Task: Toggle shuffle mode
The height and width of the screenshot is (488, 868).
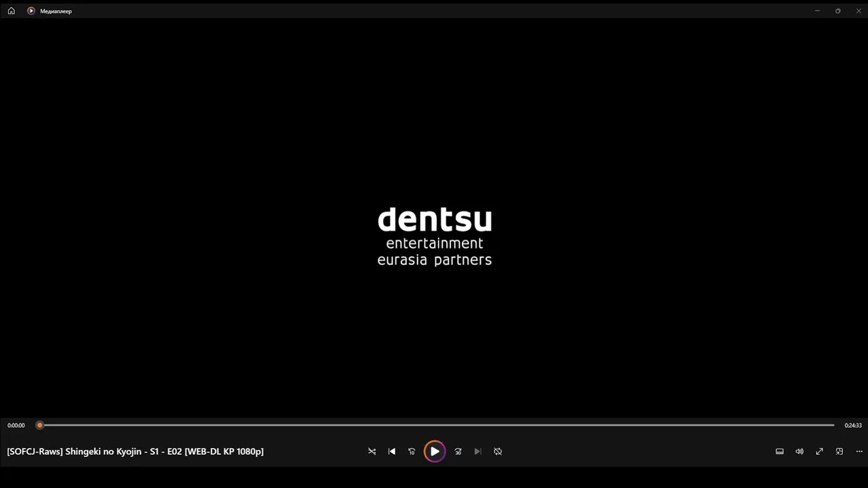Action: coord(372,451)
